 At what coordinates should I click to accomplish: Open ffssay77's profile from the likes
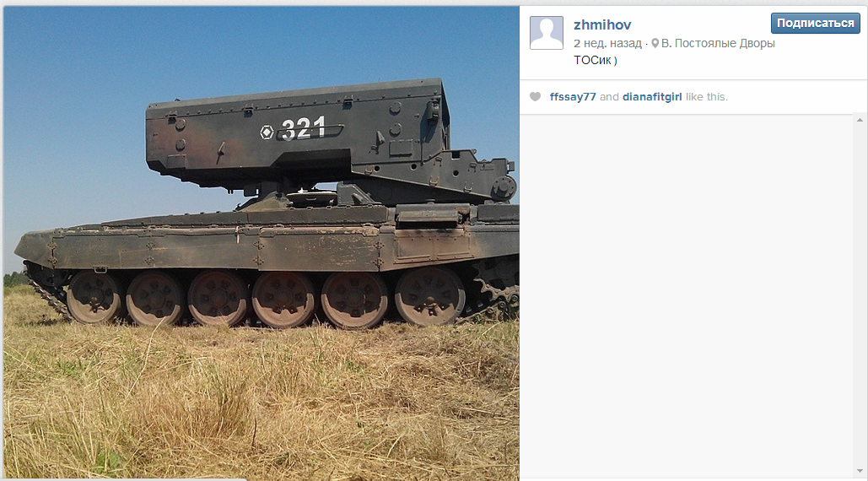tap(573, 97)
